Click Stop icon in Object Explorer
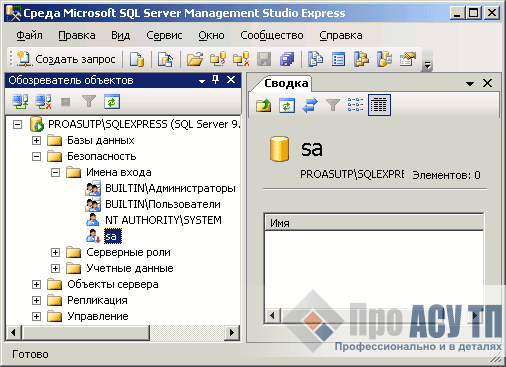Image resolution: width=506 pixels, height=367 pixels. tap(66, 102)
